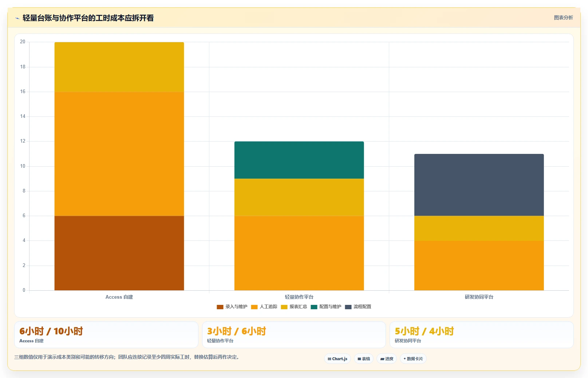Image resolution: width=588 pixels, height=378 pixels.
Task: Click the bar icon in the 进度 chip
Action: tap(382, 359)
